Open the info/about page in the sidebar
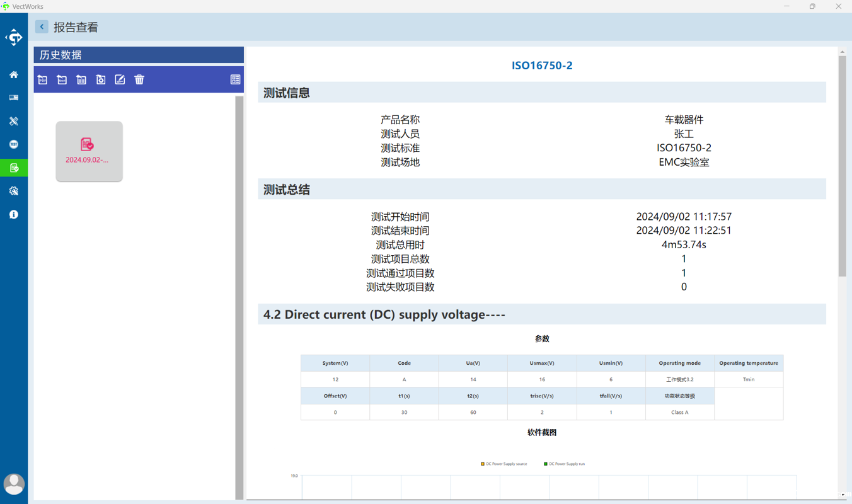The width and height of the screenshot is (852, 504). (x=14, y=215)
